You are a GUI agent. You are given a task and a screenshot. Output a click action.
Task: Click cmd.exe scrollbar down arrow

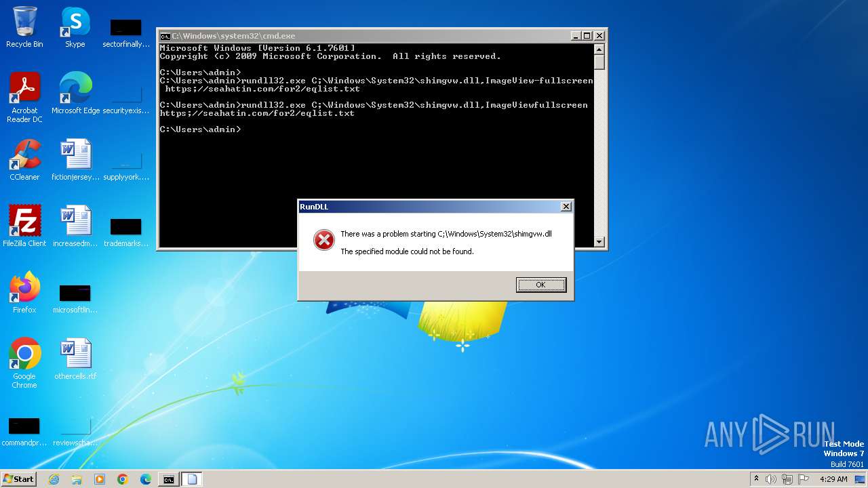pos(599,241)
